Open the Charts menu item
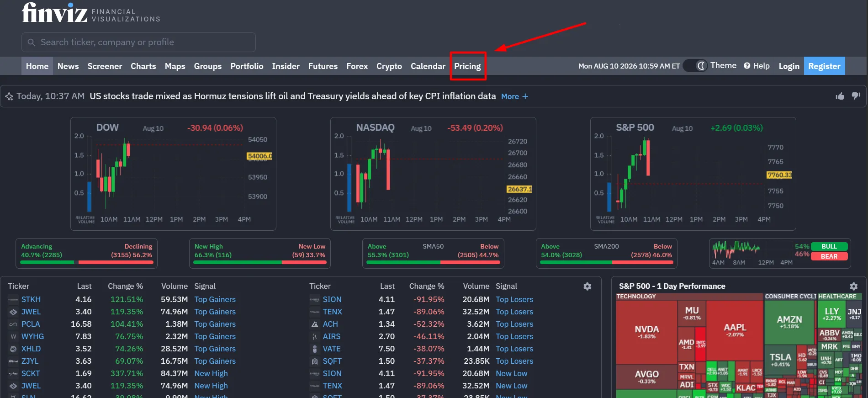868x398 pixels. (143, 66)
